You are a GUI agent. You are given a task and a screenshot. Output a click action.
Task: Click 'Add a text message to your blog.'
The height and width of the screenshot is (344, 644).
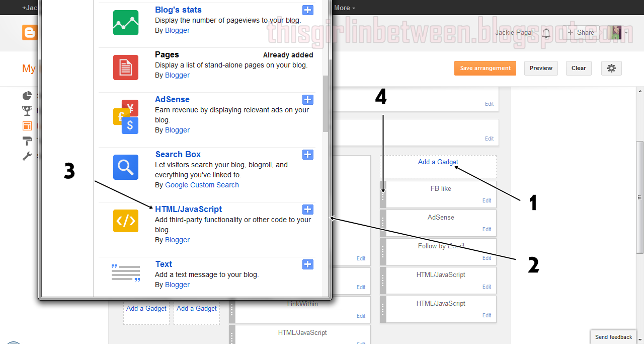point(207,274)
